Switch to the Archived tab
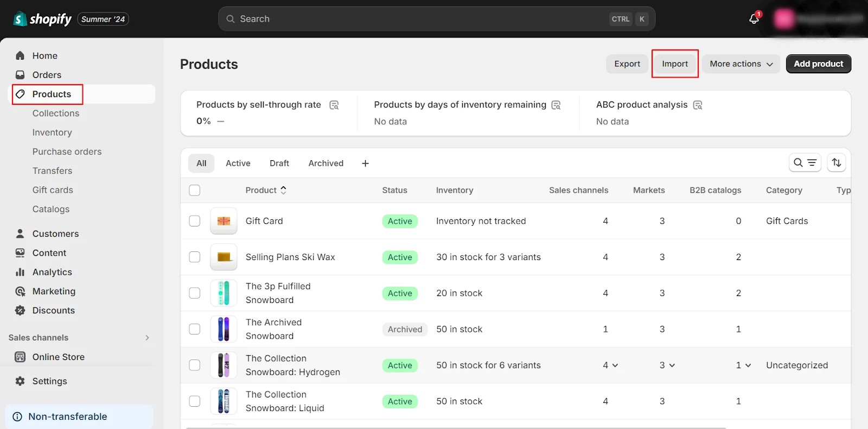This screenshot has width=868, height=429. (326, 163)
